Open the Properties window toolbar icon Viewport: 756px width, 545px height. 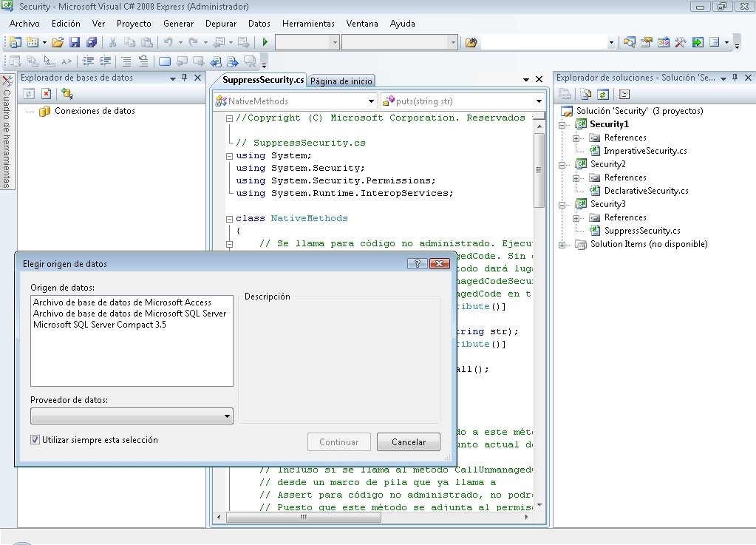646,42
